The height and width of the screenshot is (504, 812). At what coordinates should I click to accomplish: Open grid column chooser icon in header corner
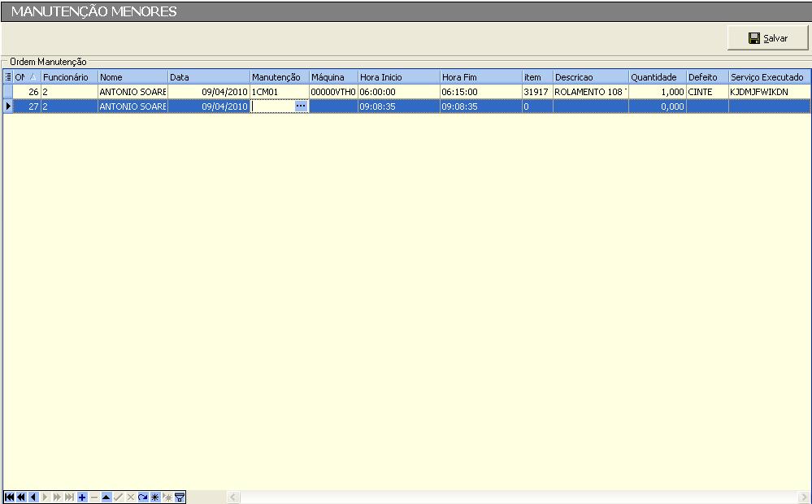coord(8,77)
